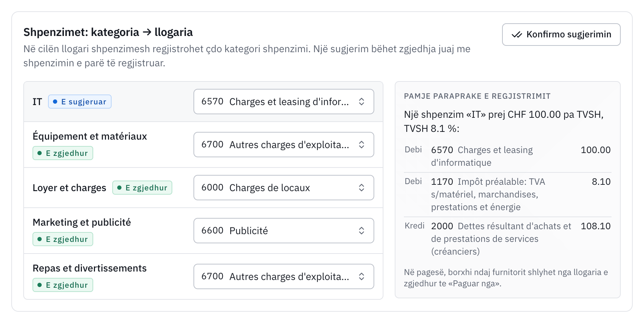Select the Repas et divertissements category label
The image size is (644, 323).
[x=90, y=268]
